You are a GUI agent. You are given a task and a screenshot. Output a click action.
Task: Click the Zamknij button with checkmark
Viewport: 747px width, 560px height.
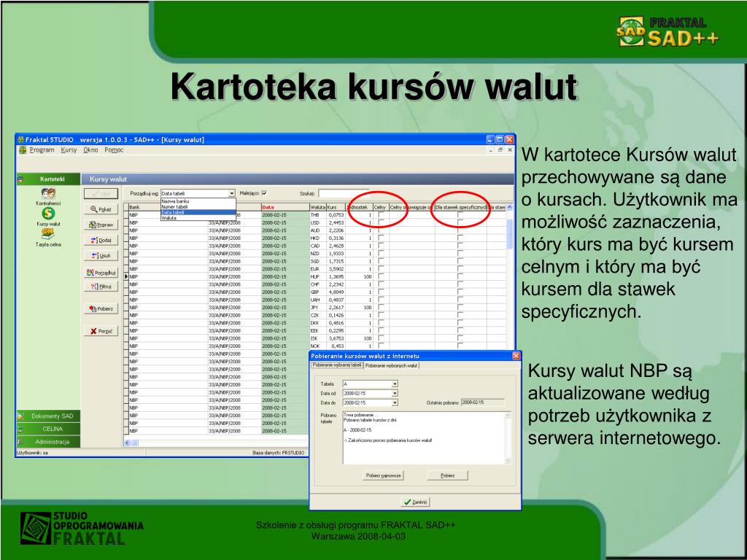tap(415, 502)
